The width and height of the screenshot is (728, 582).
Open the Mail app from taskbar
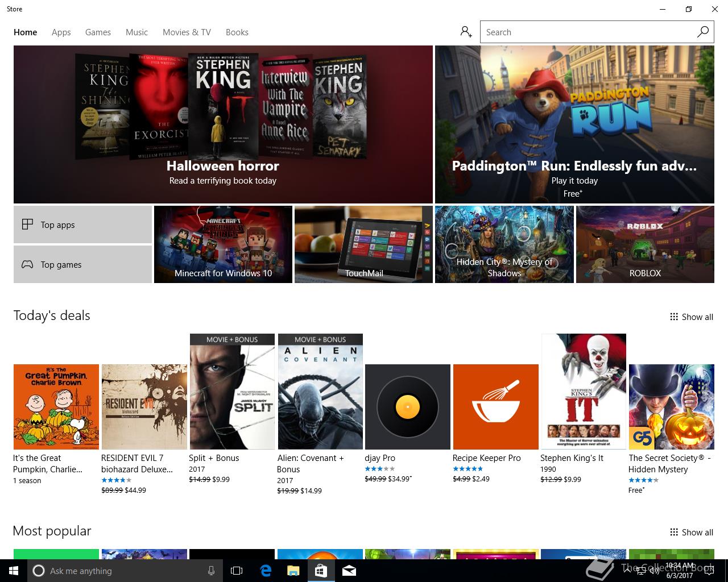(349, 571)
